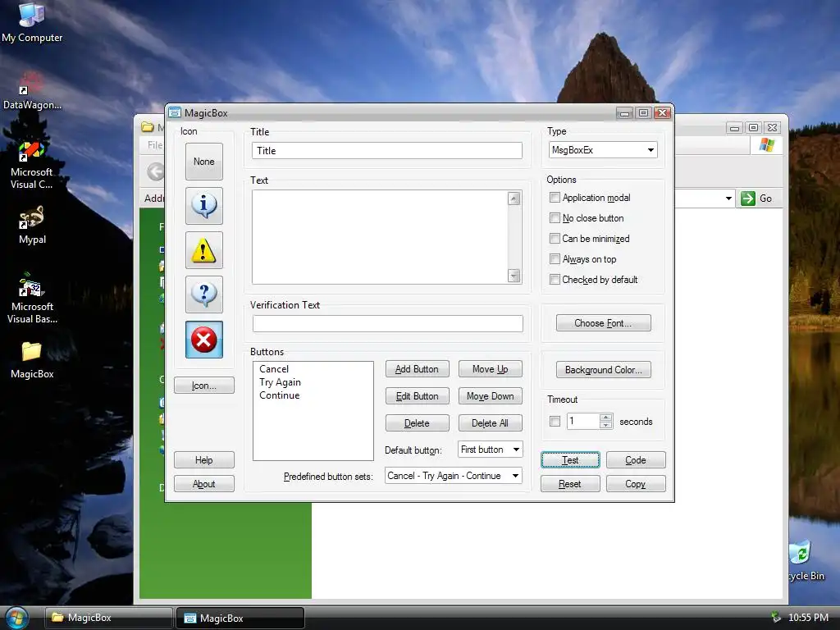Open Recycle Bin on desktop
Screen dimensions: 840x630
click(806, 560)
